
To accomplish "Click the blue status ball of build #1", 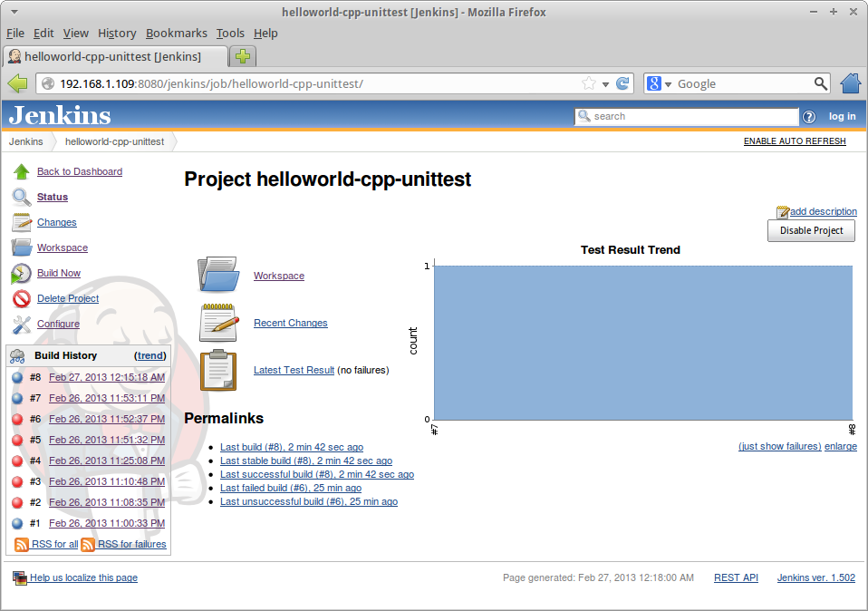I will [x=18, y=523].
